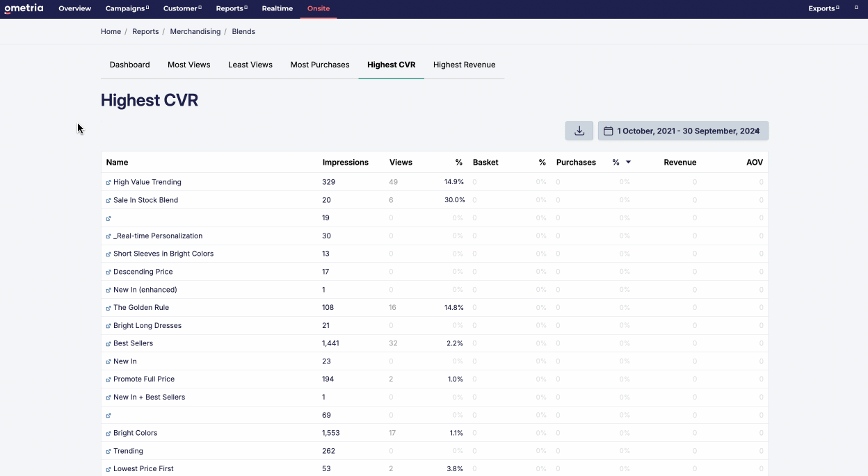Open the Sale In Stock Blend link icon
The height and width of the screenshot is (476, 868).
pos(107,199)
